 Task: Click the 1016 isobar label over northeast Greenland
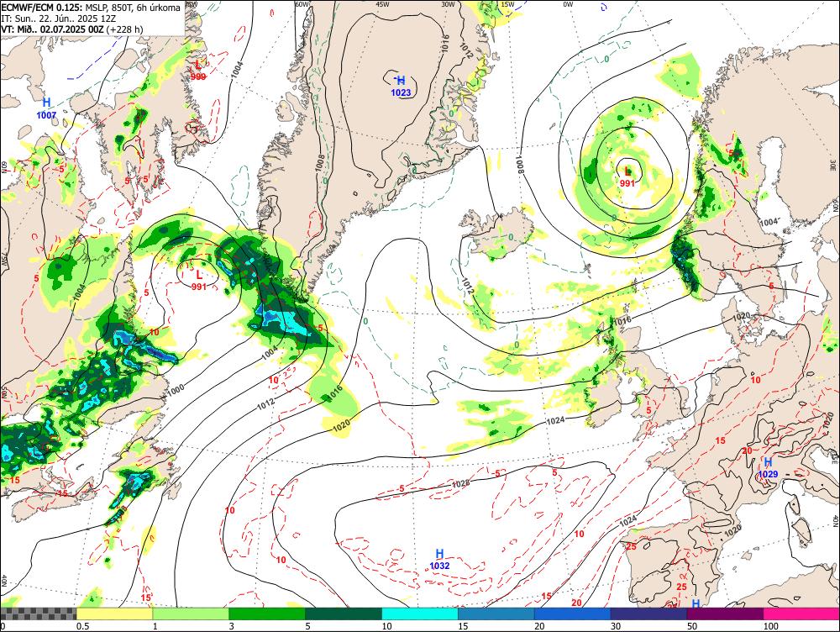pyautogui.click(x=444, y=44)
